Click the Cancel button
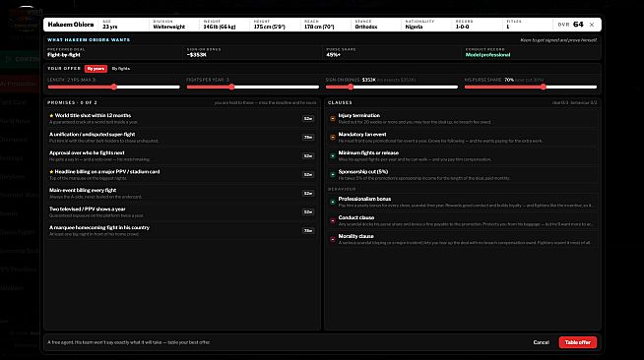644x360 pixels. point(541,342)
